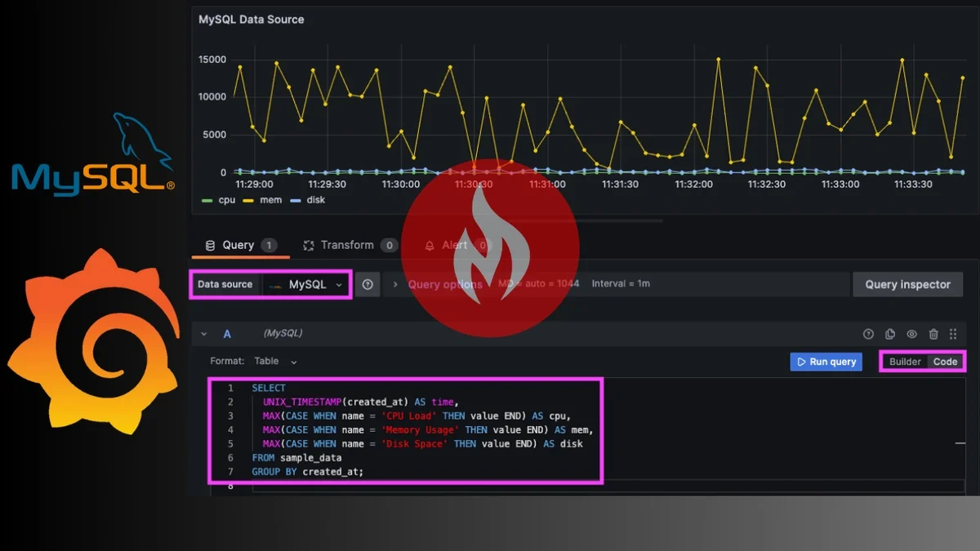The width and height of the screenshot is (980, 551).
Task: Grab the query A reorder handle
Action: 953,334
